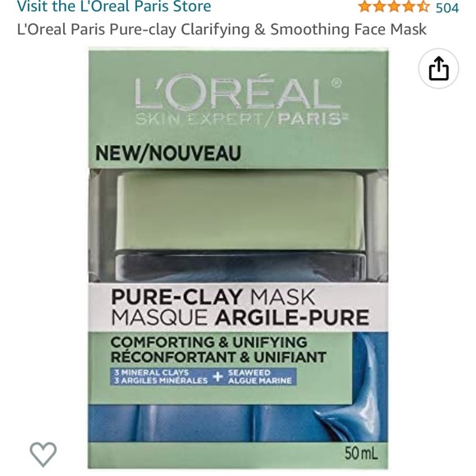Tap the PURE-CLAY MASK text on the package

tap(213, 297)
